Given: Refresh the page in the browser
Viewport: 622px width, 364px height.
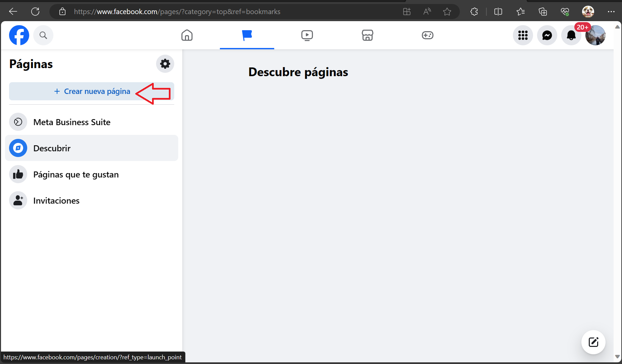Looking at the screenshot, I should pyautogui.click(x=35, y=12).
